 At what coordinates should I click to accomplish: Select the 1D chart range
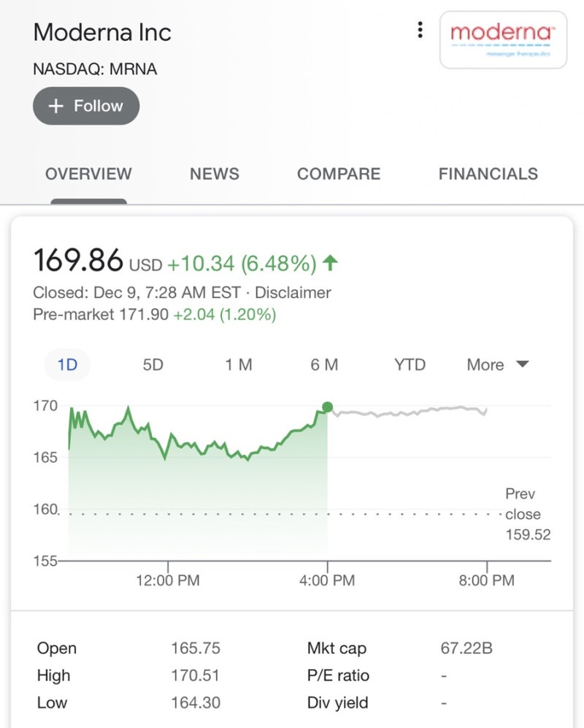[x=67, y=364]
